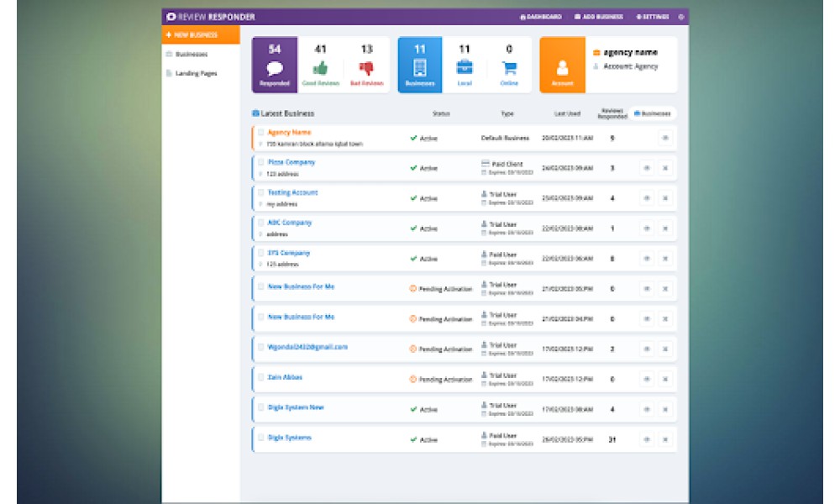Click the orange Account person tile
Image resolution: width=840 pixels, height=504 pixels.
tap(563, 65)
